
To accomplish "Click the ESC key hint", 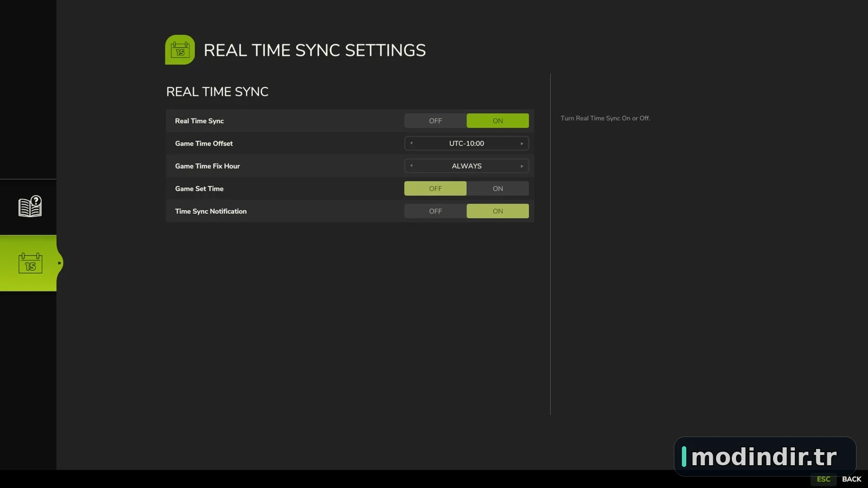I will [x=824, y=479].
